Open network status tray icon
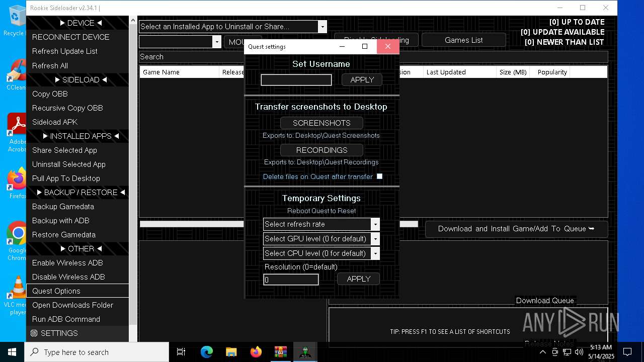644x362 pixels. click(x=567, y=352)
